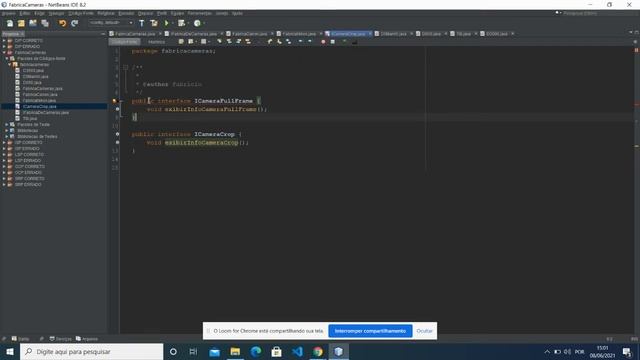640x360 pixels.
Task: Open the Ferramentas menu
Action: point(200,13)
